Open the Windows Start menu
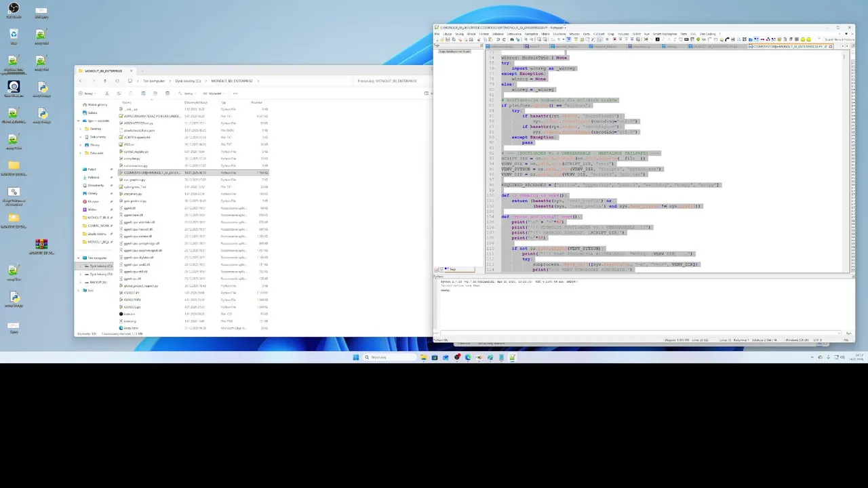 [x=355, y=357]
